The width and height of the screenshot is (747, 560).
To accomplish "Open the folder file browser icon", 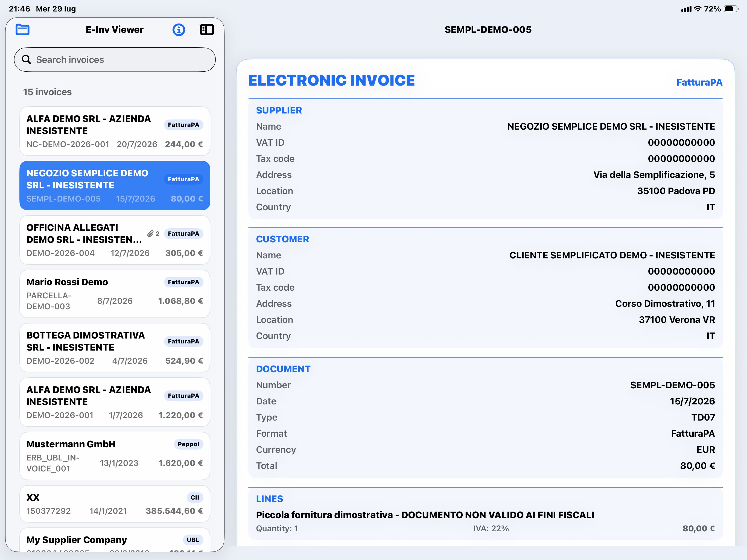I will click(23, 30).
